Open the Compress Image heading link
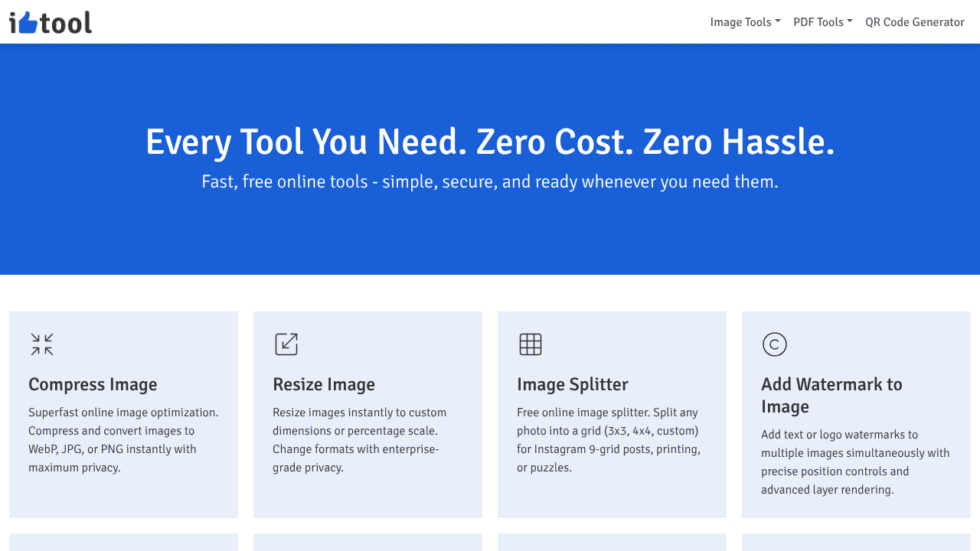The image size is (980, 551). tap(93, 384)
